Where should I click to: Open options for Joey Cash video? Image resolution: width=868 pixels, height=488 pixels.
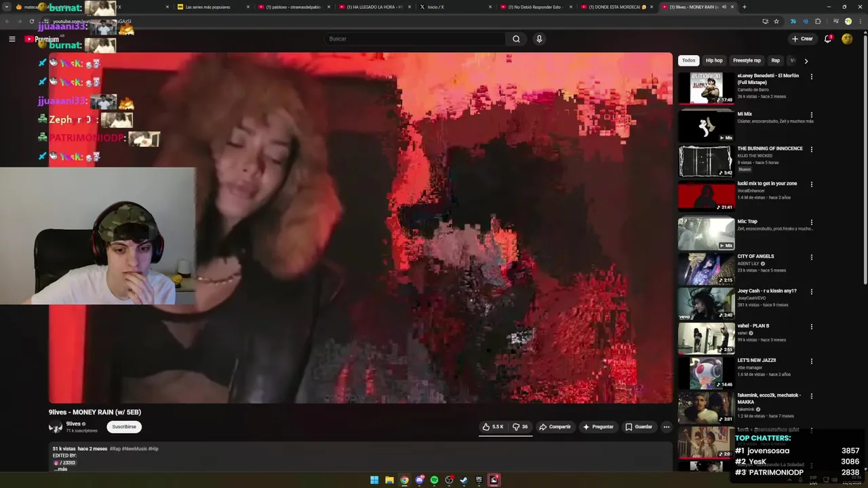click(x=811, y=291)
